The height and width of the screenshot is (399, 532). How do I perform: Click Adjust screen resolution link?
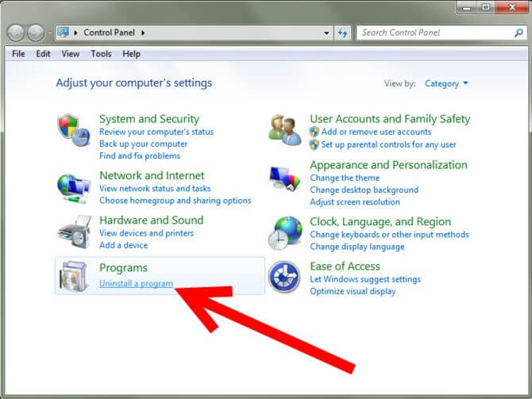tap(355, 202)
